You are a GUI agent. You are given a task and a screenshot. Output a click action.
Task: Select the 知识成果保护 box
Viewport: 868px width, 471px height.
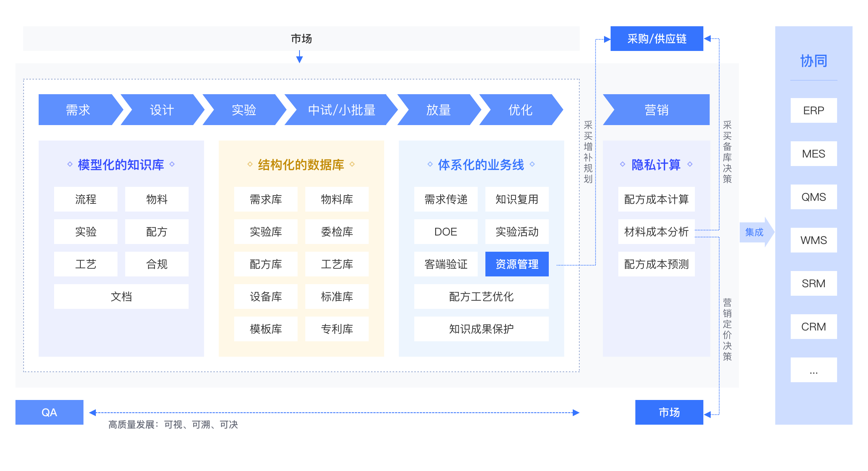click(481, 329)
